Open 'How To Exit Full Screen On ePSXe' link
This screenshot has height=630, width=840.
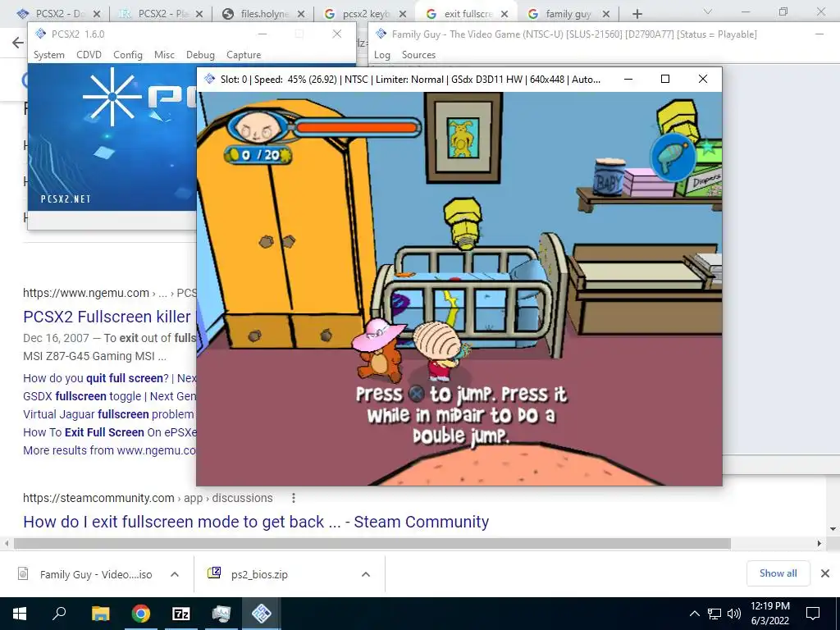coord(109,432)
